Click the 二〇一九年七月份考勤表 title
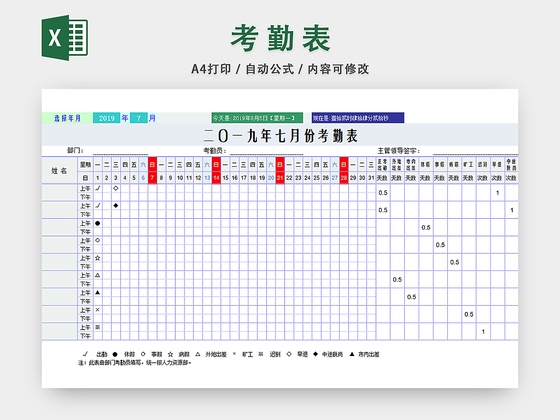Viewport: 560px width, 420px height. [281, 136]
